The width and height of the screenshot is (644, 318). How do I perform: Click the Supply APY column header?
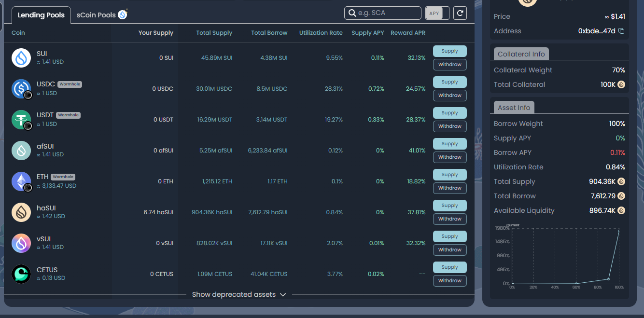(x=368, y=33)
